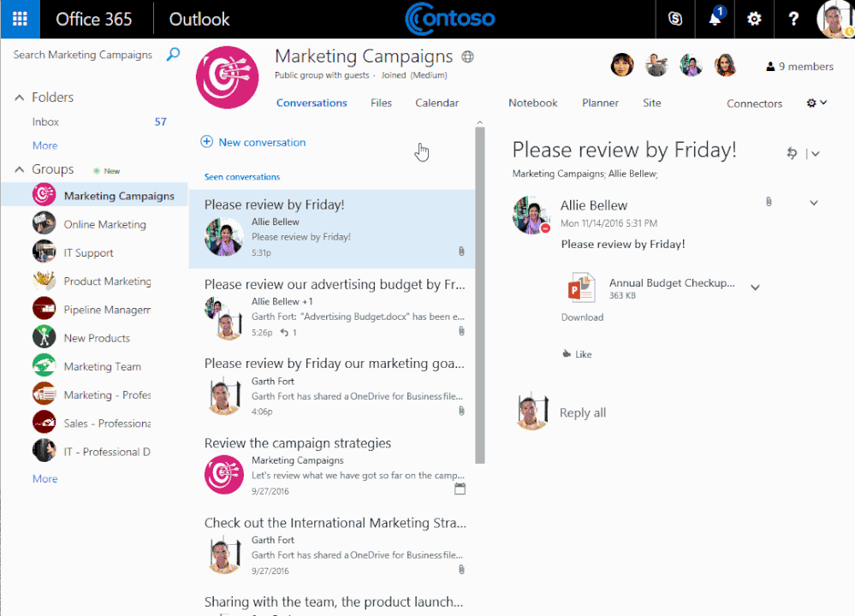Open the group settings gear dropdown
The height and width of the screenshot is (616, 855).
[816, 103]
